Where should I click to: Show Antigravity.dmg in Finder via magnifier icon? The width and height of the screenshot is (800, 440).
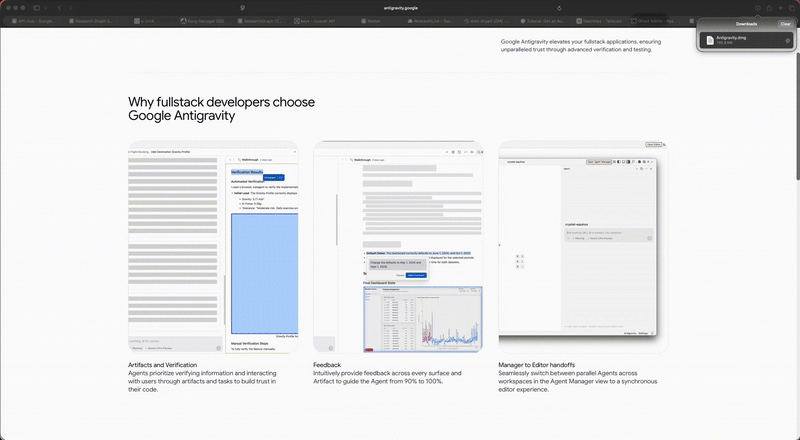[x=788, y=40]
